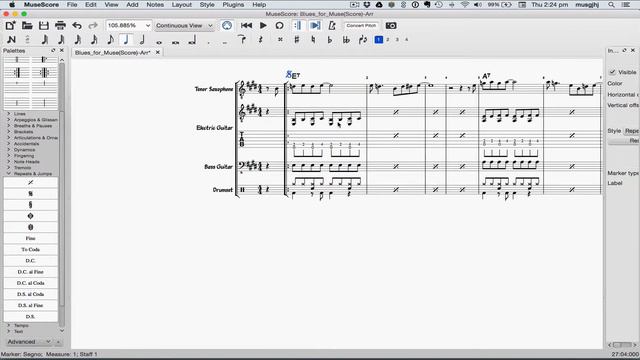Insert a rest with the rest icon
640x360 pixels.
coord(260,40)
